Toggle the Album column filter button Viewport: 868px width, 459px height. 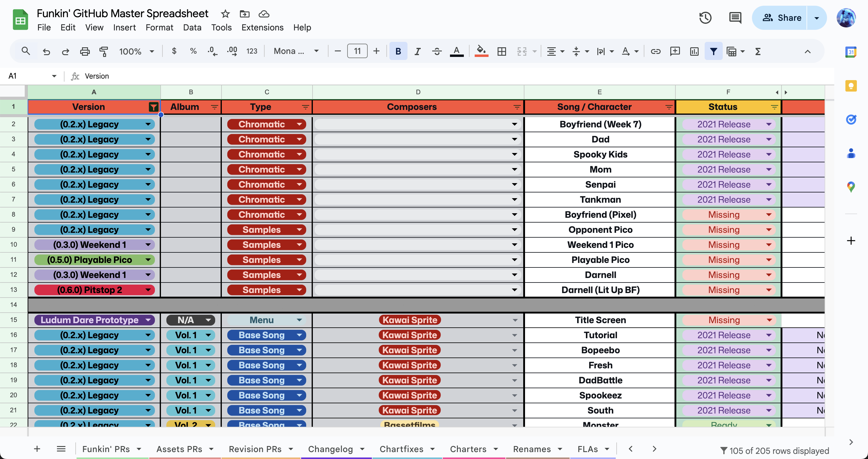pos(214,107)
